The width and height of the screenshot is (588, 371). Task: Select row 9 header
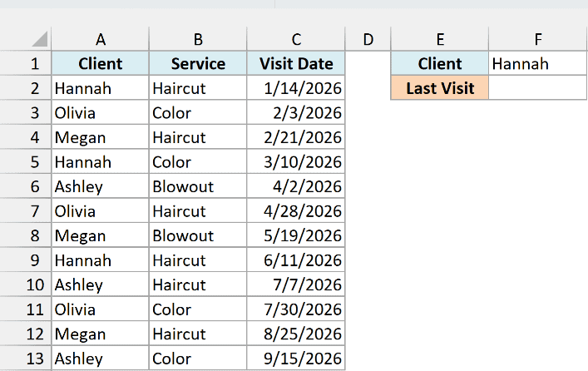(26, 260)
